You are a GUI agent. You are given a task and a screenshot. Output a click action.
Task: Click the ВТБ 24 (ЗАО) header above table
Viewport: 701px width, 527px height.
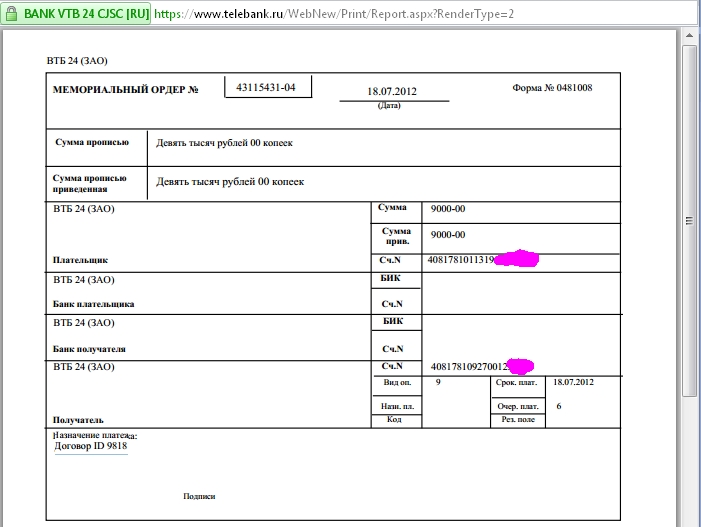(77, 61)
